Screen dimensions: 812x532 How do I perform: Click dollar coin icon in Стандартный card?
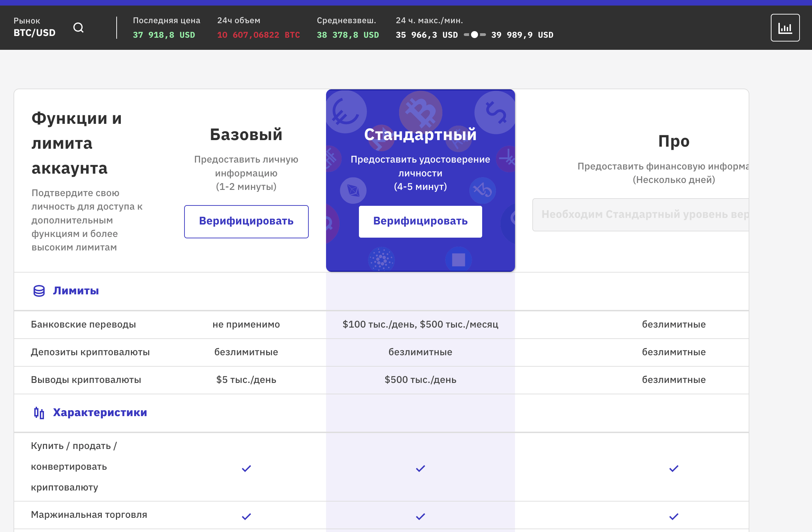tap(495, 112)
